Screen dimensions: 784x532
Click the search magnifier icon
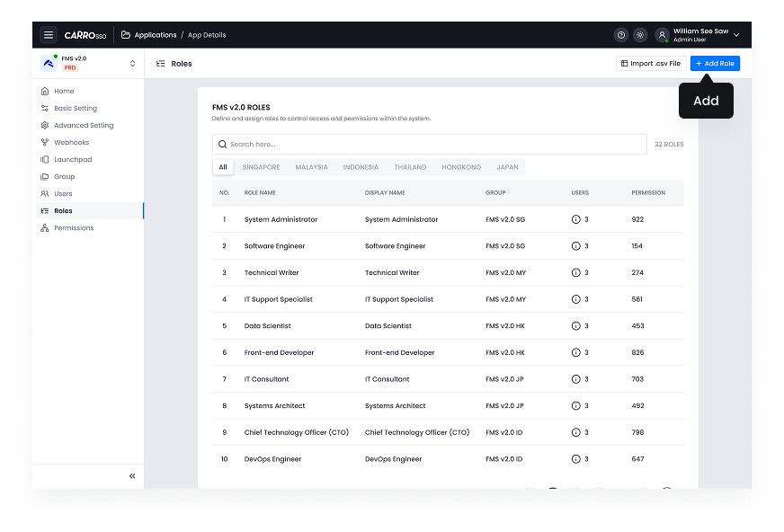pyautogui.click(x=222, y=144)
